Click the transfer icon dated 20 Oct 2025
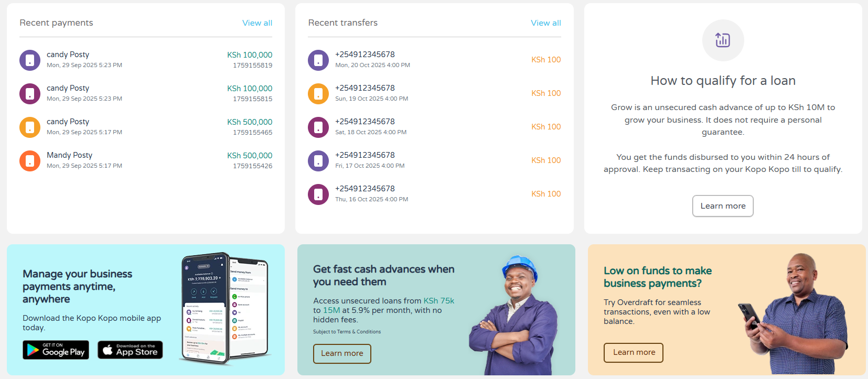This screenshot has width=868, height=379. coord(318,60)
